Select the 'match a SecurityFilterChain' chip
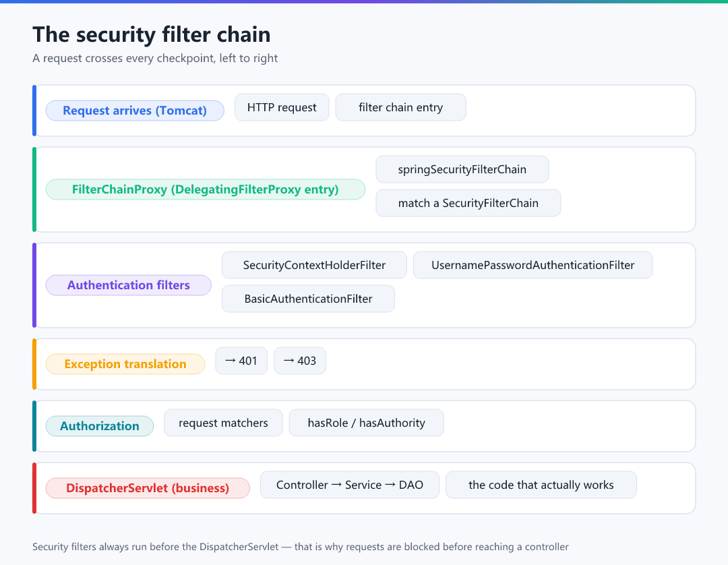The image size is (728, 565). pyautogui.click(x=468, y=203)
